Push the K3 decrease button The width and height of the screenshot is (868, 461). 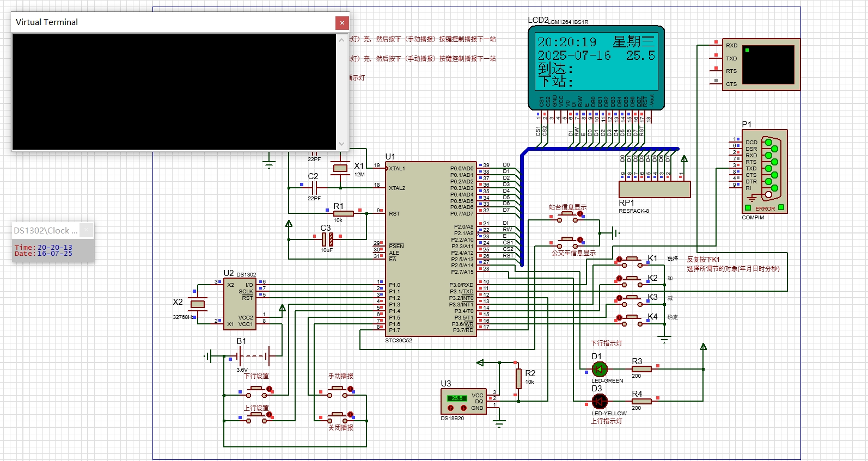click(632, 300)
